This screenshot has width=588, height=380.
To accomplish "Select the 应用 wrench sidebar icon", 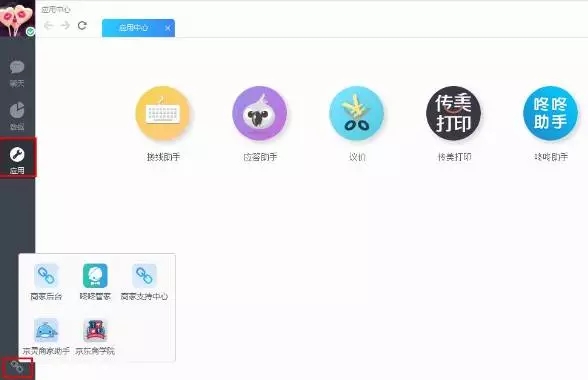I will coord(17,154).
